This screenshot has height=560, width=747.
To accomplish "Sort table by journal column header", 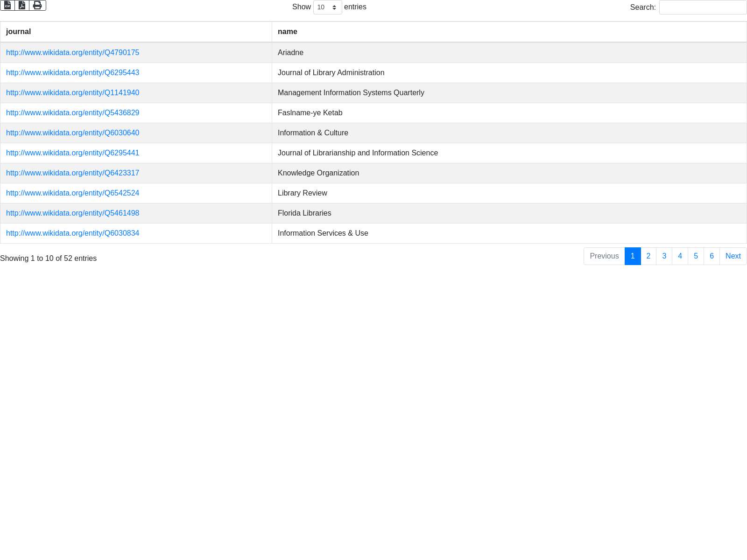I will pos(19,32).
